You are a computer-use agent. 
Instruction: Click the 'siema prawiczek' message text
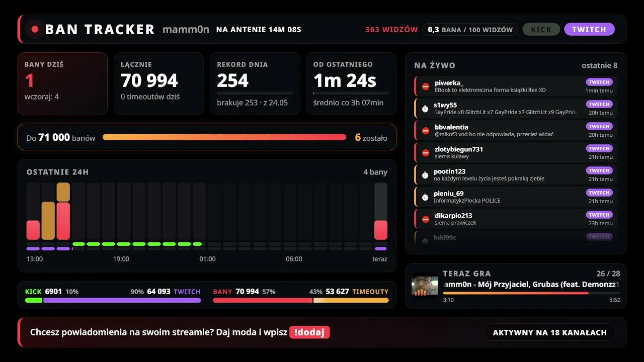click(455, 223)
